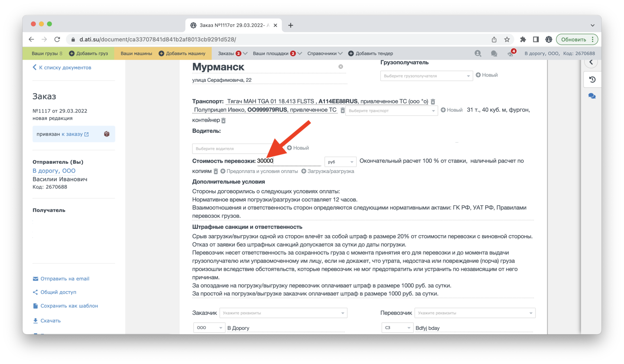Image resolution: width=624 pixels, height=364 pixels.
Task: Click the Дополнительные условия text block
Action: click(363, 204)
